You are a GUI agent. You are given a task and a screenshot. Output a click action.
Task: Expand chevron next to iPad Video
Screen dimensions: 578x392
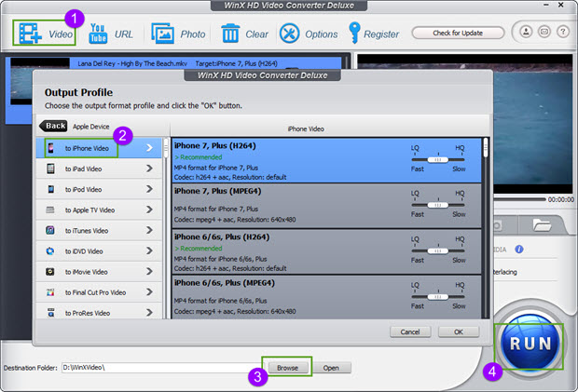point(149,169)
